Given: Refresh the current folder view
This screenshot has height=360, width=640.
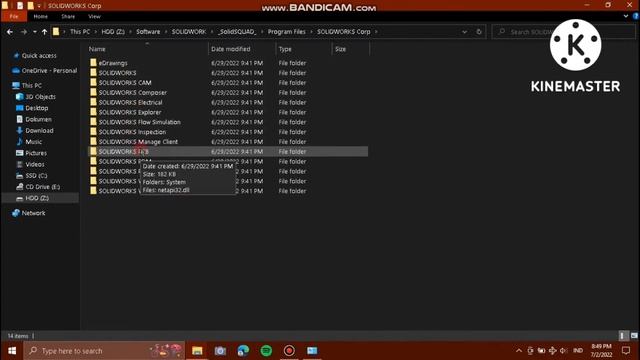Looking at the screenshot, I should point(479,32).
